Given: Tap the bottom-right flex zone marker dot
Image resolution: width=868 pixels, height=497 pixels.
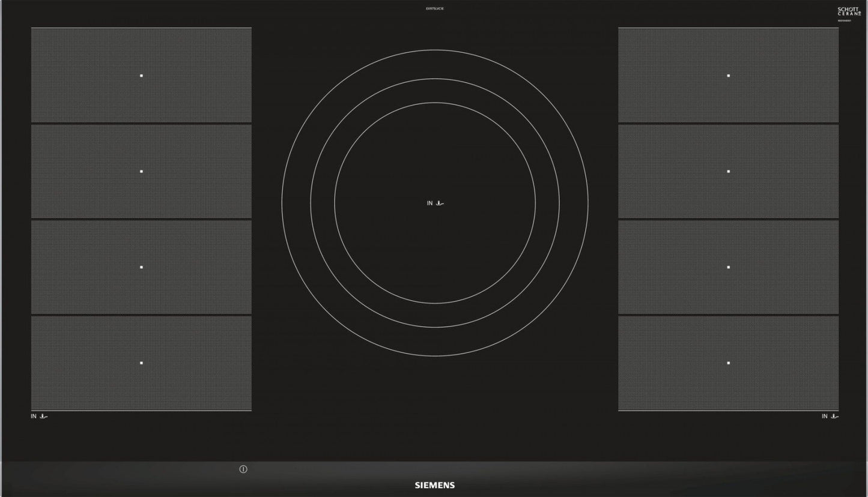Looking at the screenshot, I should [x=728, y=362].
